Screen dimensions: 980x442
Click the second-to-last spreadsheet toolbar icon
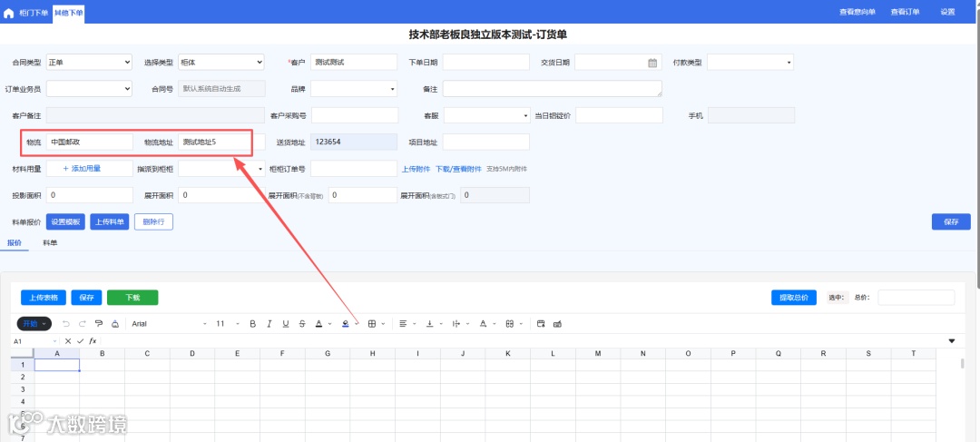pos(541,323)
